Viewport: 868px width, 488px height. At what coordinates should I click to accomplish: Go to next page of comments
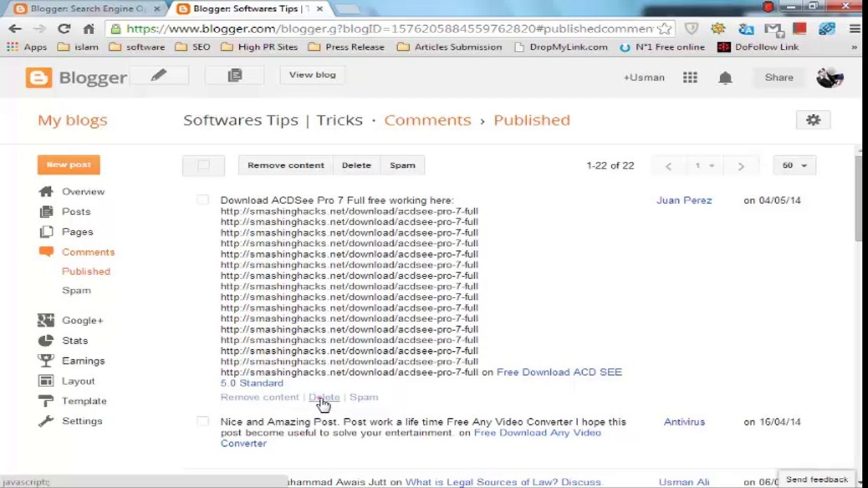(x=740, y=165)
